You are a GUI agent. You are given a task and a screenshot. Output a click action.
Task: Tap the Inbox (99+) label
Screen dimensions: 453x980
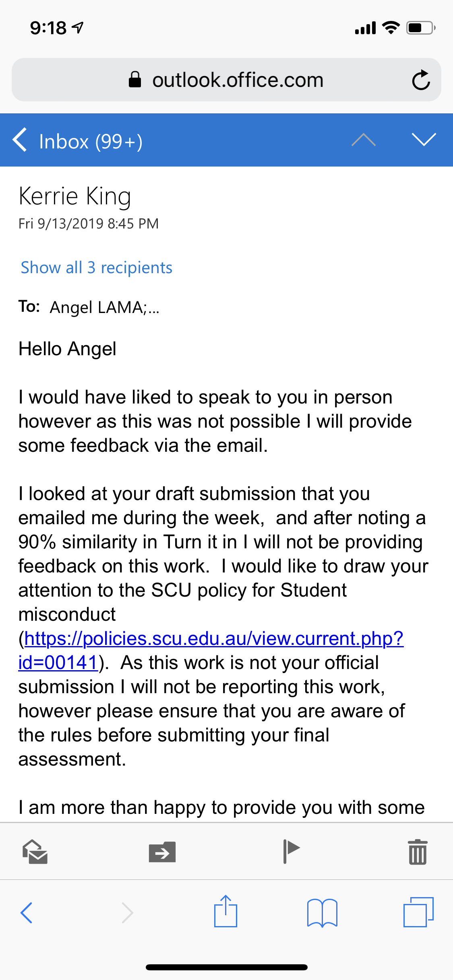(91, 142)
